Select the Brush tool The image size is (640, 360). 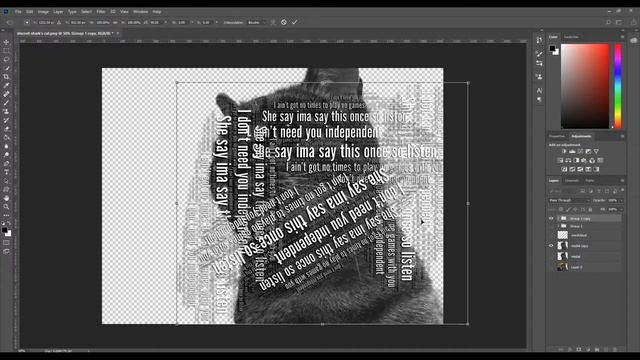[6, 102]
